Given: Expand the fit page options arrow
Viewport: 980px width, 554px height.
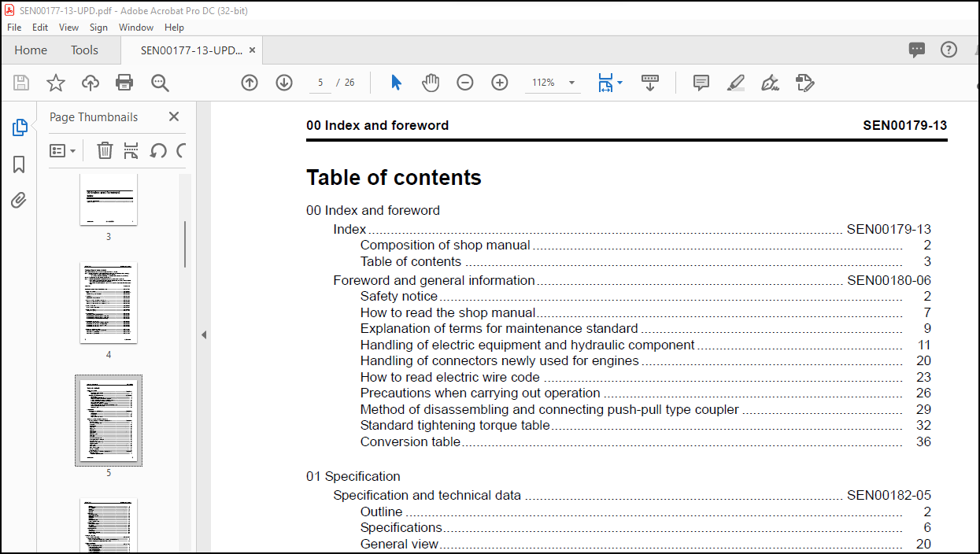Looking at the screenshot, I should tap(620, 83).
